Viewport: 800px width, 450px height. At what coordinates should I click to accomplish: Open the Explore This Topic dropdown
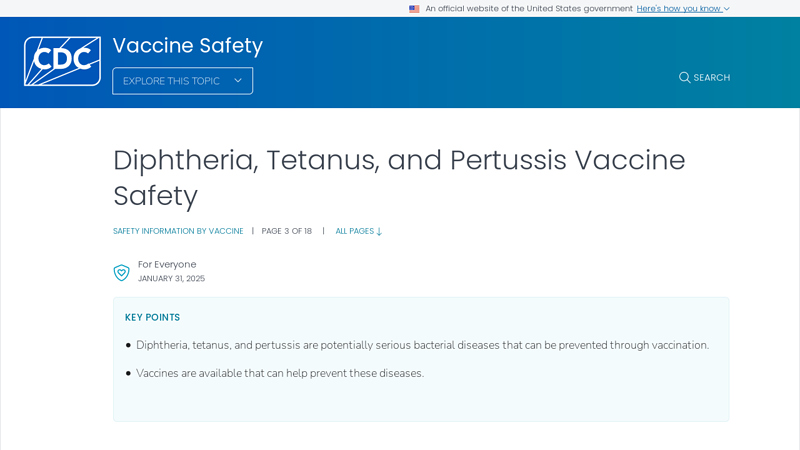click(x=183, y=81)
